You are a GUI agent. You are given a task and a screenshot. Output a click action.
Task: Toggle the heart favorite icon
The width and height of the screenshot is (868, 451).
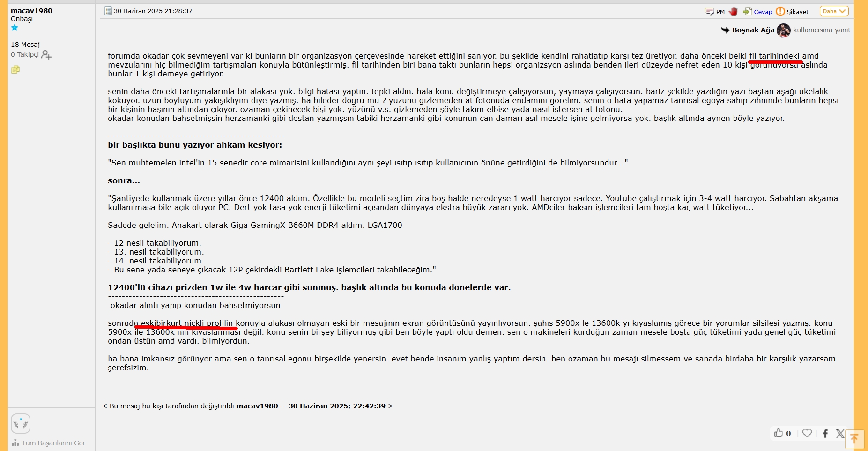[807, 433]
